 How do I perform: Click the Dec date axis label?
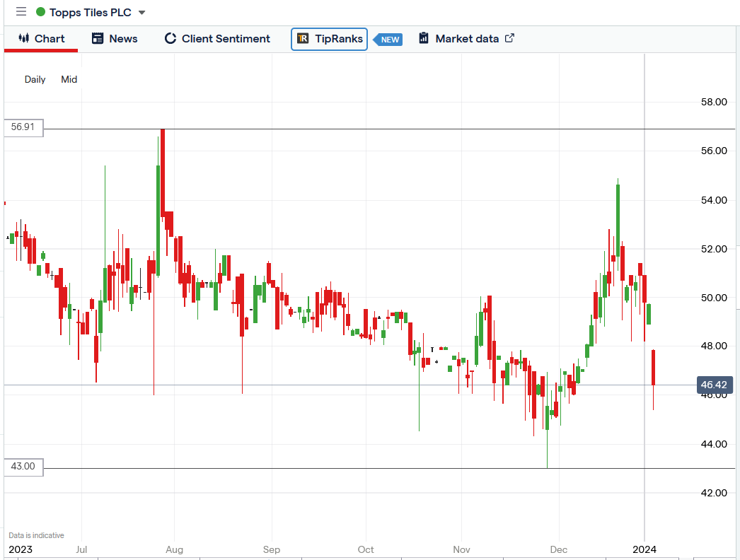click(559, 549)
